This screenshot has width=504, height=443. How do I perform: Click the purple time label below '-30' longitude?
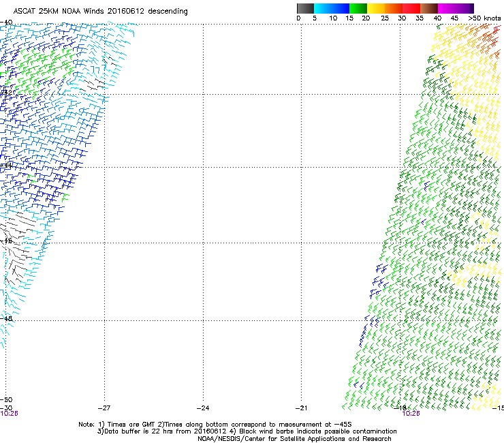coord(9,414)
